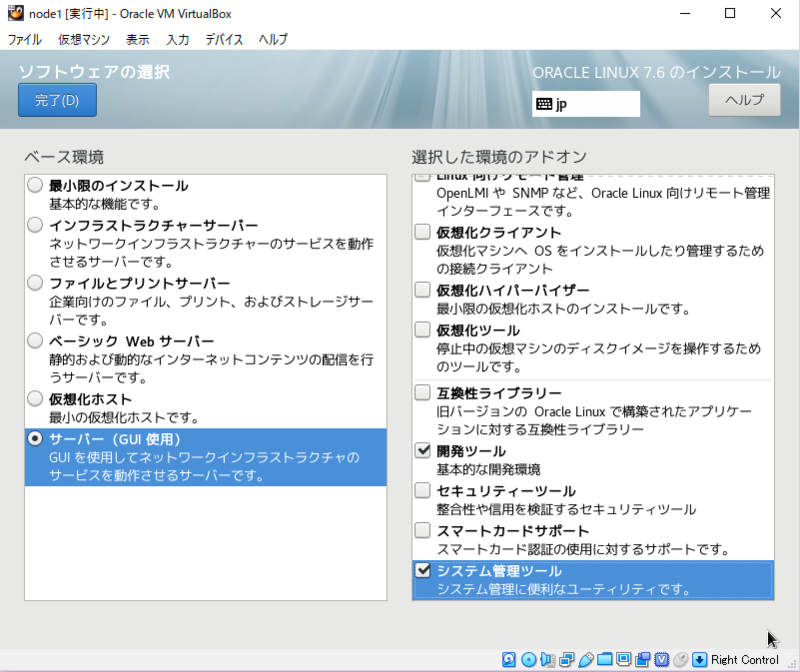Tick the 仮想化ツール checkbox
The image size is (800, 672).
(x=422, y=330)
